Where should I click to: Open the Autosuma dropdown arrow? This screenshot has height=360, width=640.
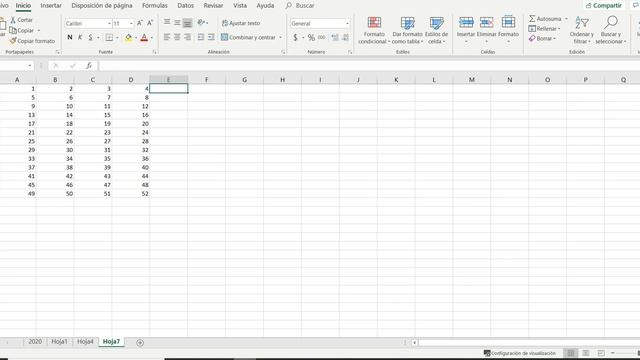(x=566, y=19)
